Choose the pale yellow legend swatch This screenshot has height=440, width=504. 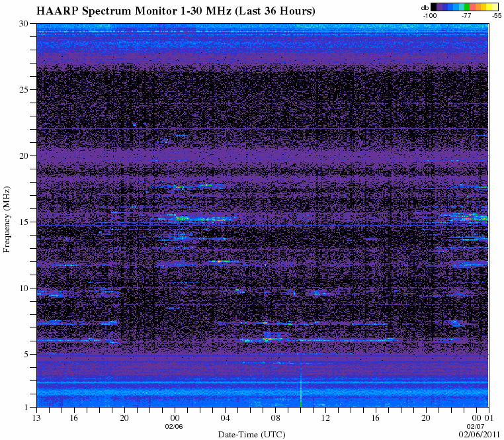(x=495, y=7)
